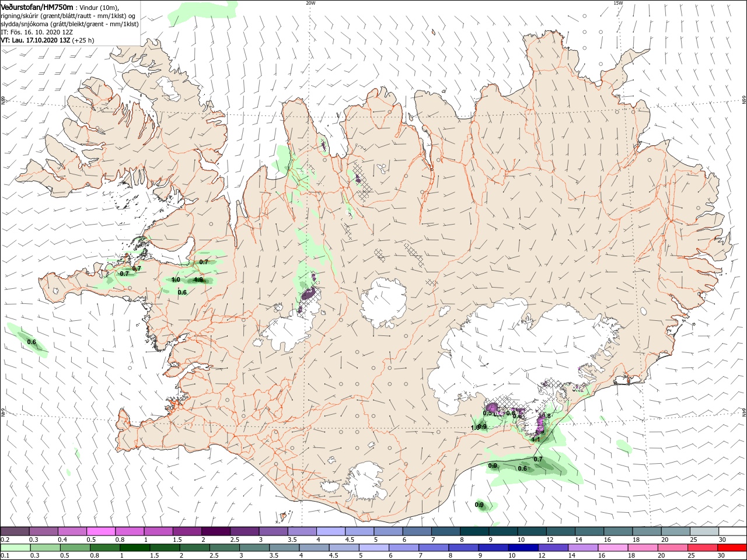The width and height of the screenshot is (747, 560).
Task: Click the 0.2 label in the legend
Action: (5, 540)
